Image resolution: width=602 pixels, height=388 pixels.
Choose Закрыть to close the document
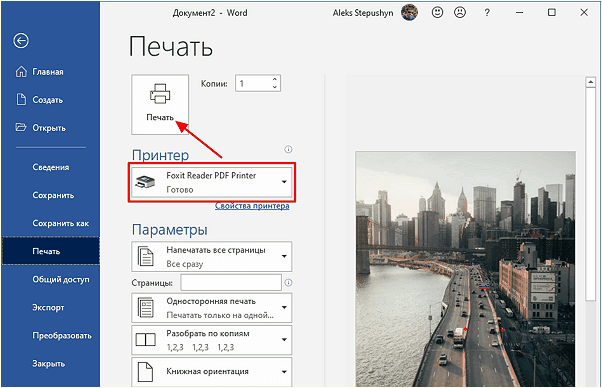point(48,363)
